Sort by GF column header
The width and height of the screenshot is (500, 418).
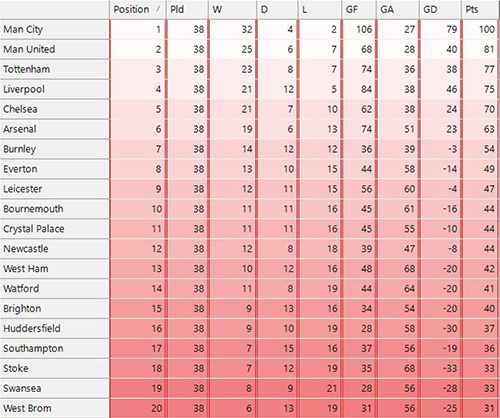pos(359,9)
